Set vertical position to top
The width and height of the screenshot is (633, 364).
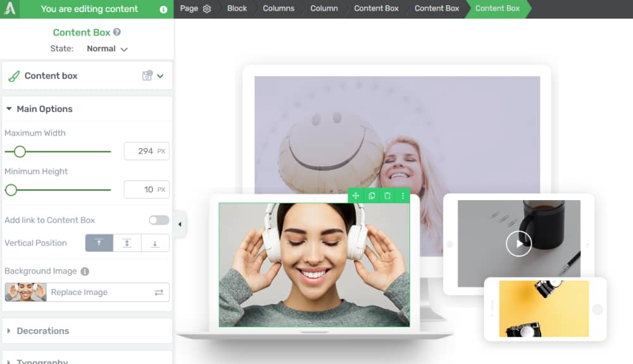click(99, 243)
